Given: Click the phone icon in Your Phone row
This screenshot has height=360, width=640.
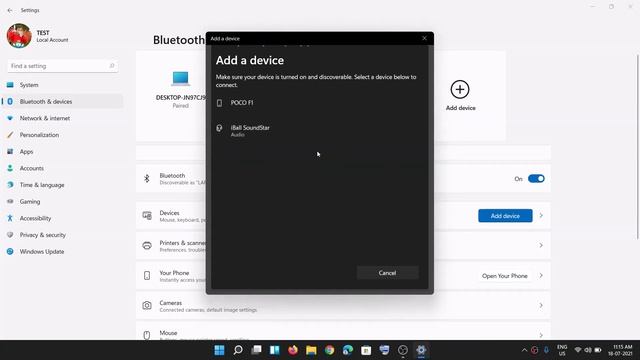Looking at the screenshot, I should click(147, 276).
